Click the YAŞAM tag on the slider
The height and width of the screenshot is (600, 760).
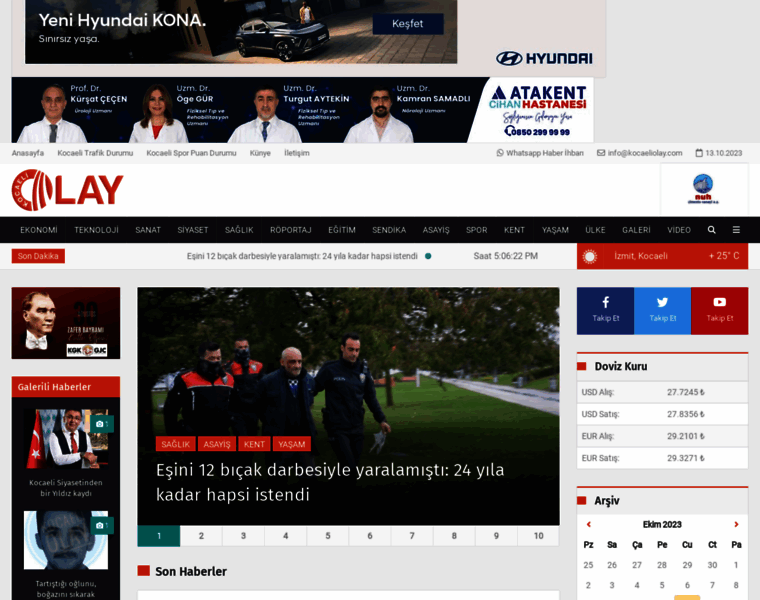(291, 444)
